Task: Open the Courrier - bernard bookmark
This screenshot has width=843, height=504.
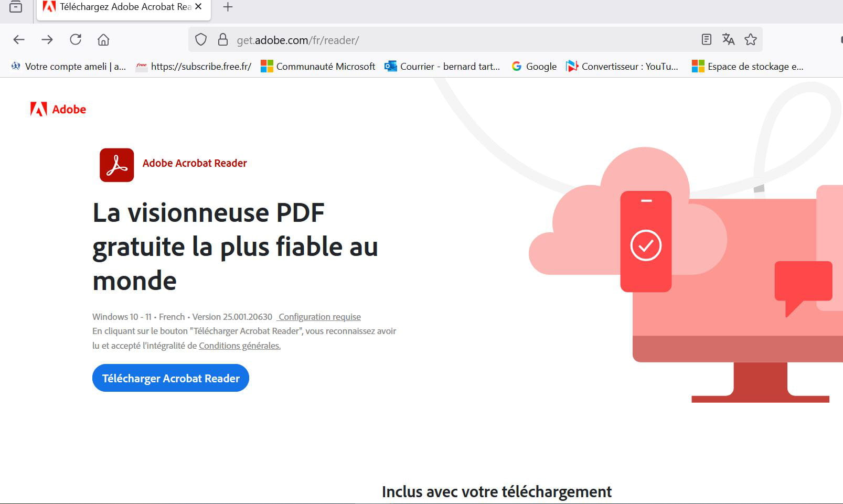Action: pyautogui.click(x=442, y=66)
